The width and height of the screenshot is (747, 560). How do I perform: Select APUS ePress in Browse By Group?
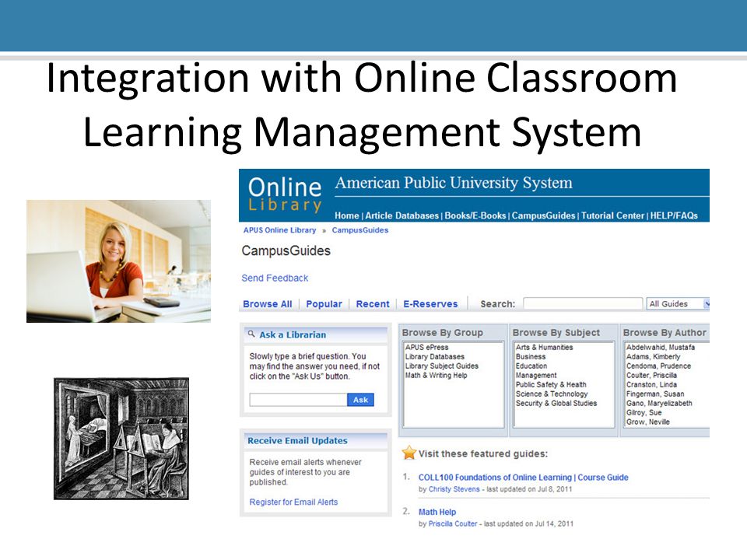(x=427, y=347)
